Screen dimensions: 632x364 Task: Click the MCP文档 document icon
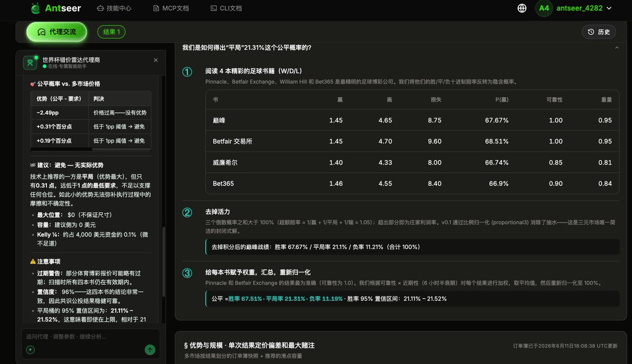click(156, 8)
